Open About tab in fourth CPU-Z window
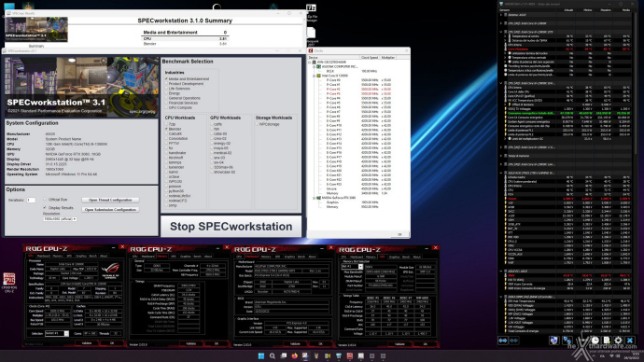This screenshot has width=644, height=362. click(x=417, y=257)
